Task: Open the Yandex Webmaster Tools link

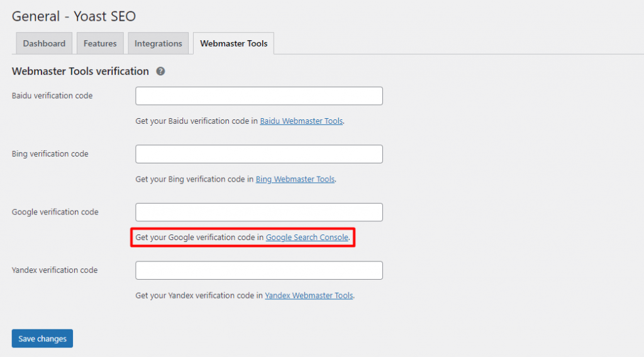Action: (x=309, y=295)
